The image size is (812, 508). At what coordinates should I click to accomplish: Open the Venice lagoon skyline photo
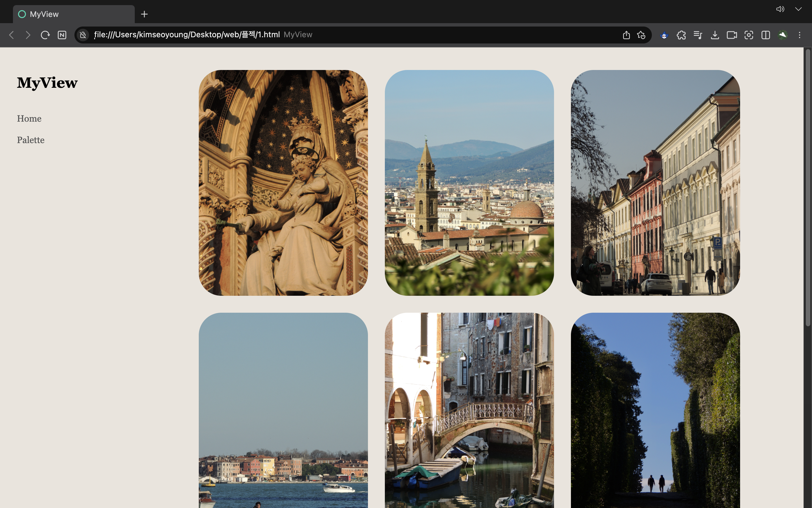point(283,410)
